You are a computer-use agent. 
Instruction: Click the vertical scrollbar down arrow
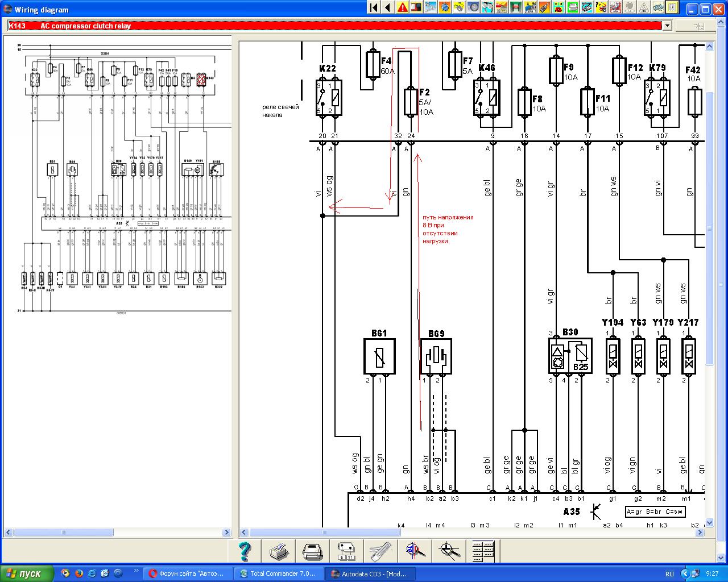point(710,523)
